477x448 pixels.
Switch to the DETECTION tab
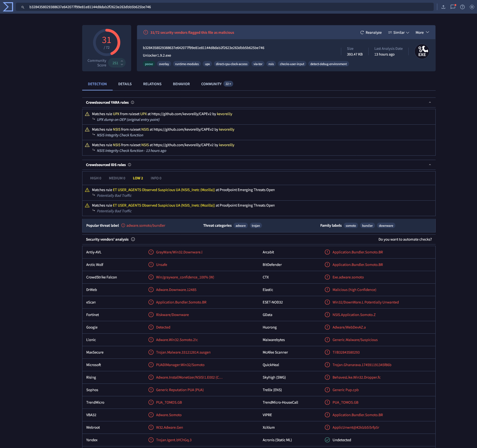coord(97,84)
